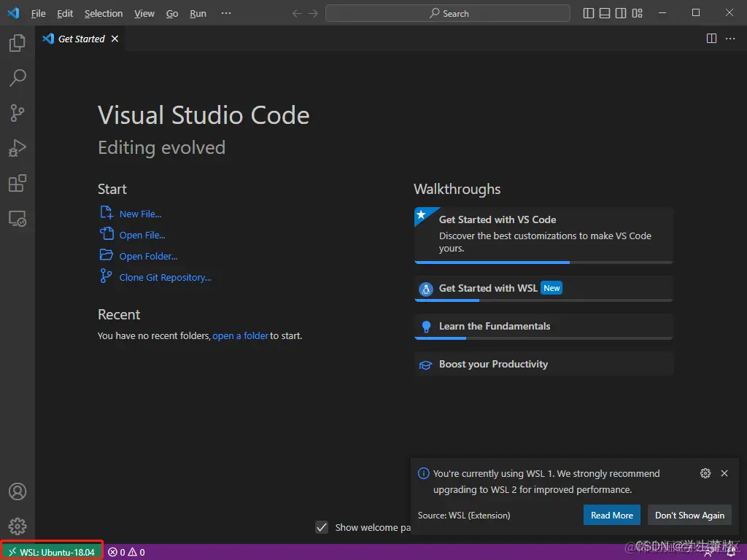This screenshot has width=747, height=560.
Task: Select the Get Started editor tab
Action: pyautogui.click(x=81, y=39)
